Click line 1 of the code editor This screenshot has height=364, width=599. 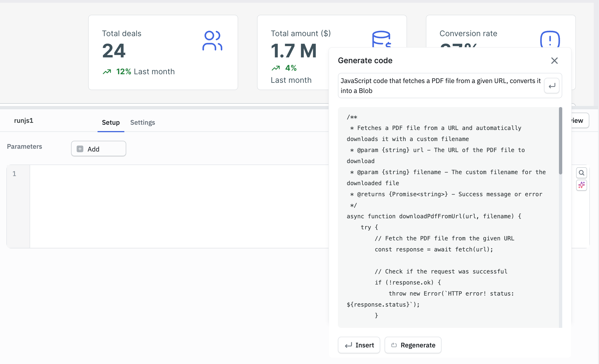click(111, 174)
